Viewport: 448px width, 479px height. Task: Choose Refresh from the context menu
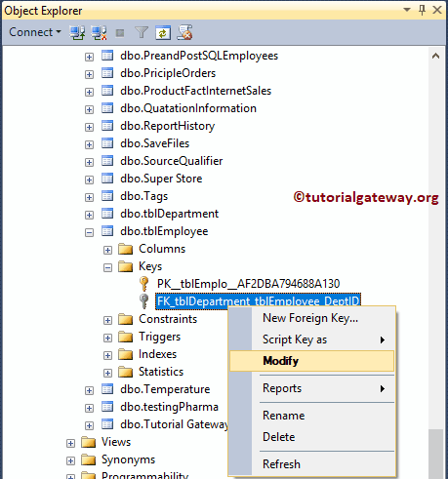(x=311, y=464)
